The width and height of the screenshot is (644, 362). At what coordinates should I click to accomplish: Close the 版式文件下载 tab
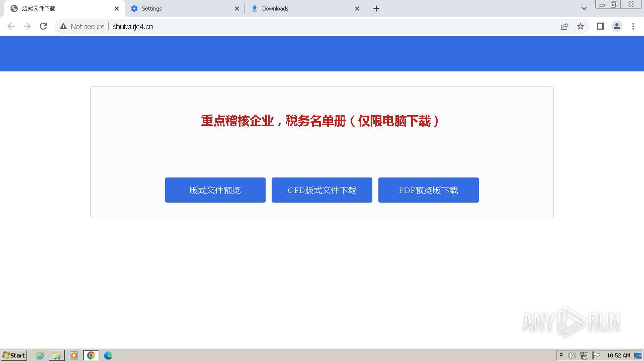[116, 9]
